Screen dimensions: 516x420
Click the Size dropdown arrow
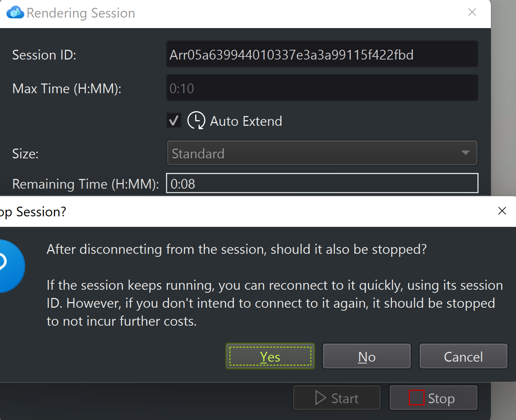(x=465, y=153)
